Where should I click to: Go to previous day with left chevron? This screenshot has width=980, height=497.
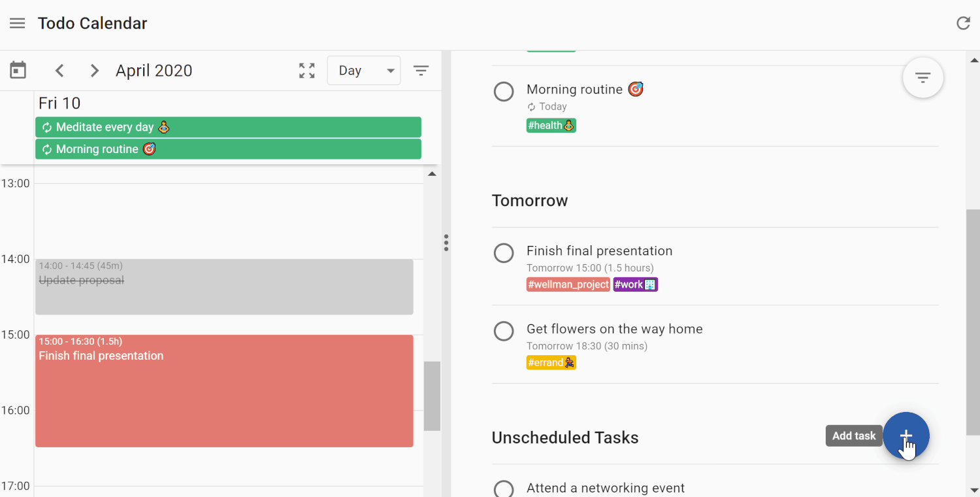[59, 71]
